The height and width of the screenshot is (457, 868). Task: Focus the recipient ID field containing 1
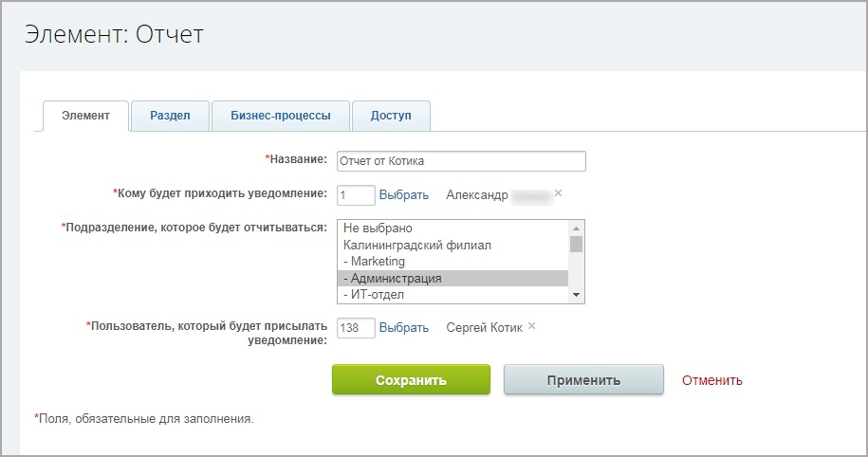pos(356,194)
